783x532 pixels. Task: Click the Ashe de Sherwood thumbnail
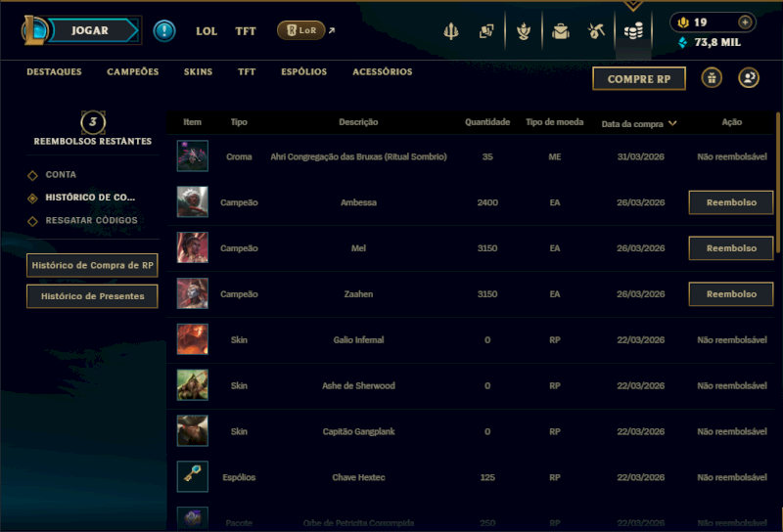(192, 385)
